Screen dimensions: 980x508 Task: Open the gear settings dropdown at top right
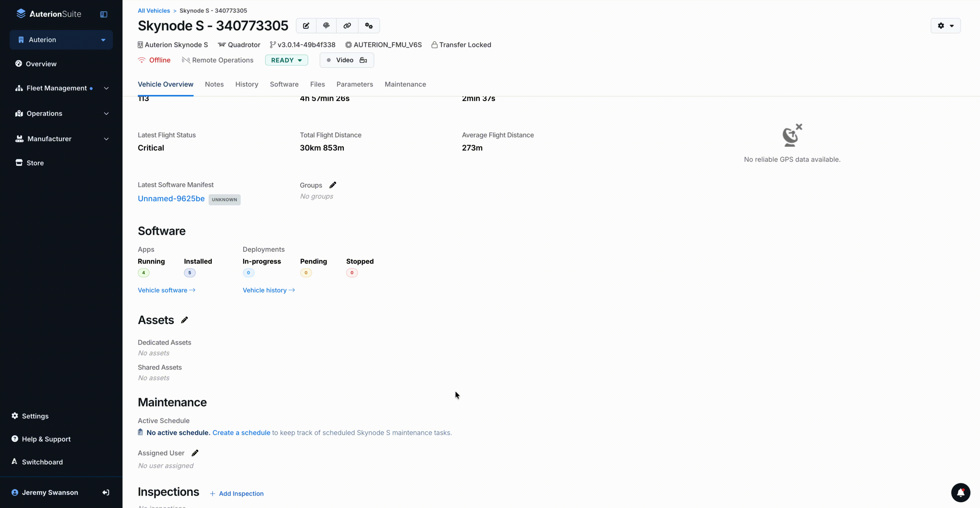945,25
